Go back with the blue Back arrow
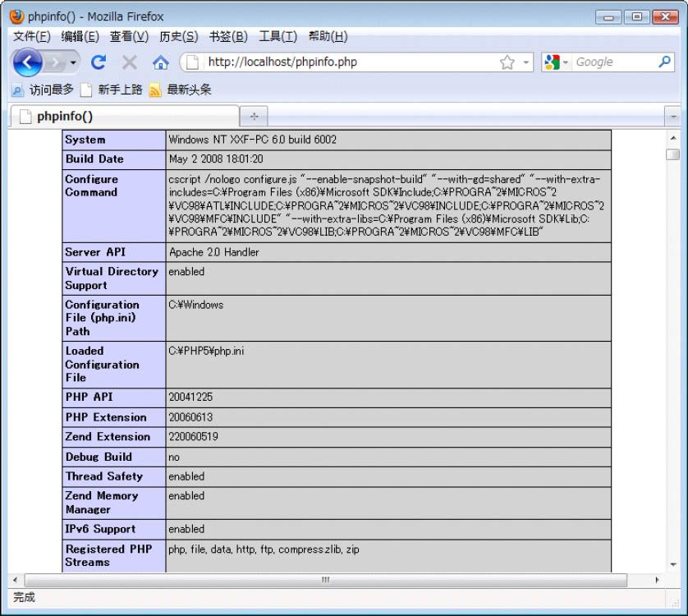The image size is (688, 616). (x=27, y=62)
